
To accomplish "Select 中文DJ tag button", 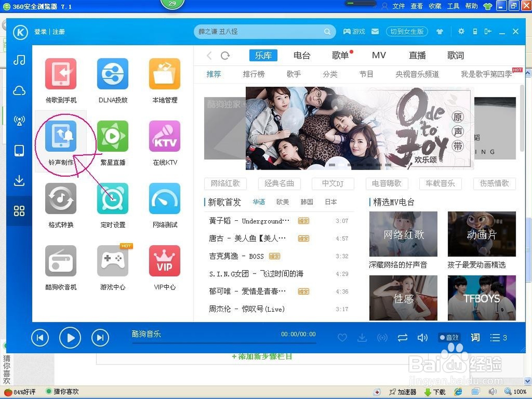I will coord(333,184).
